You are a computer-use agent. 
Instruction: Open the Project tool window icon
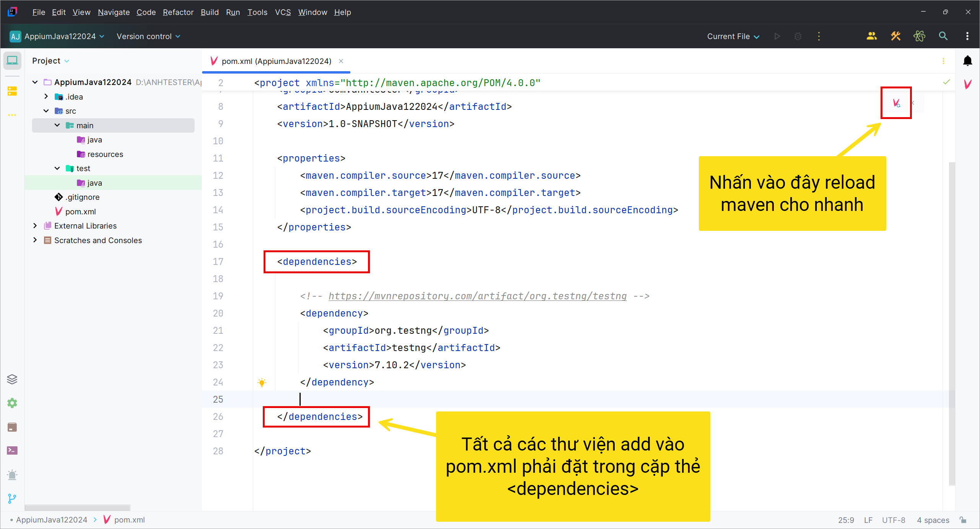(12, 61)
